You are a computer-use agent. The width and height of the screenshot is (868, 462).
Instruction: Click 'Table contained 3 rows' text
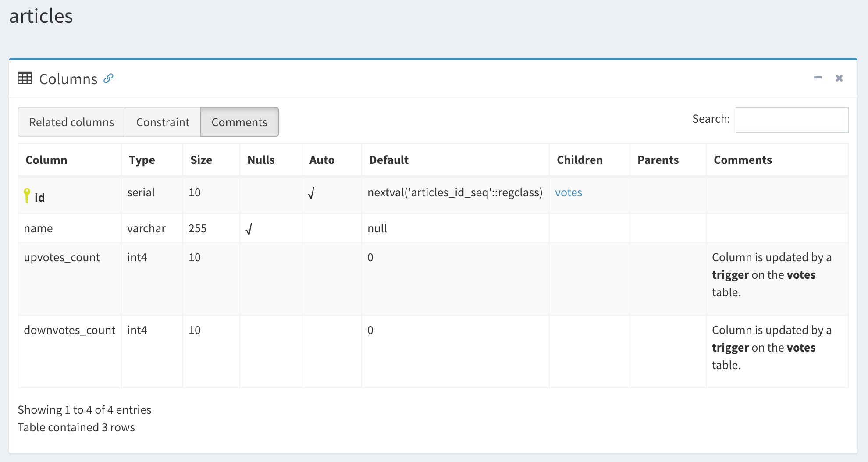[x=76, y=427]
